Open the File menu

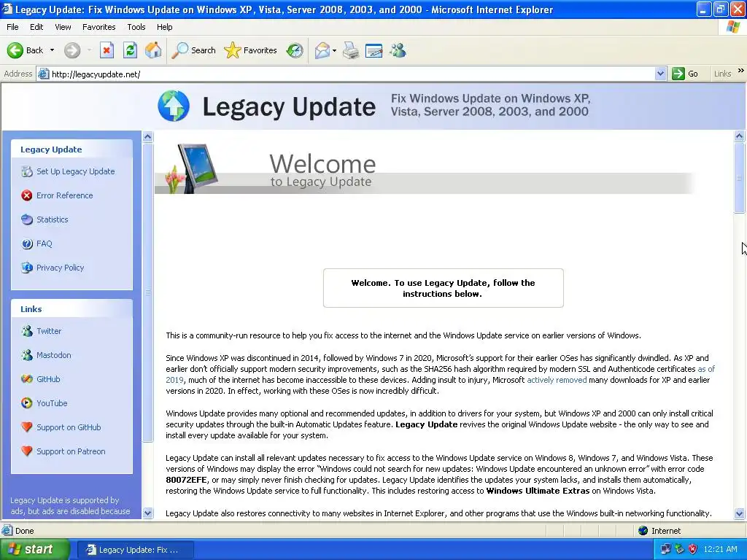click(13, 27)
